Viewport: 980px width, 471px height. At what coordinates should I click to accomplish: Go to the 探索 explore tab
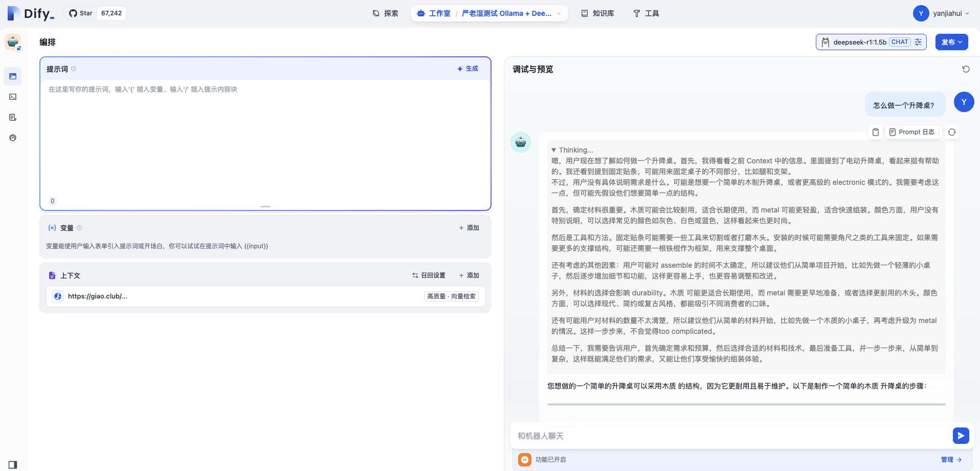coord(386,13)
